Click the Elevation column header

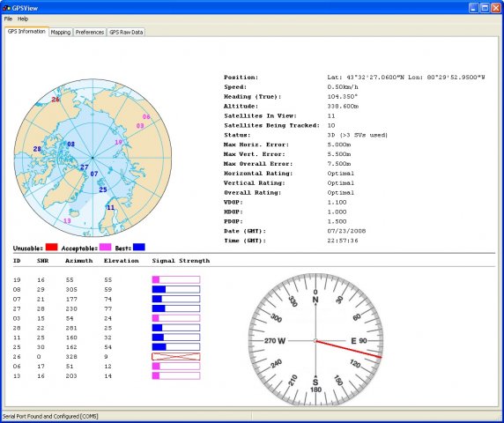[122, 261]
